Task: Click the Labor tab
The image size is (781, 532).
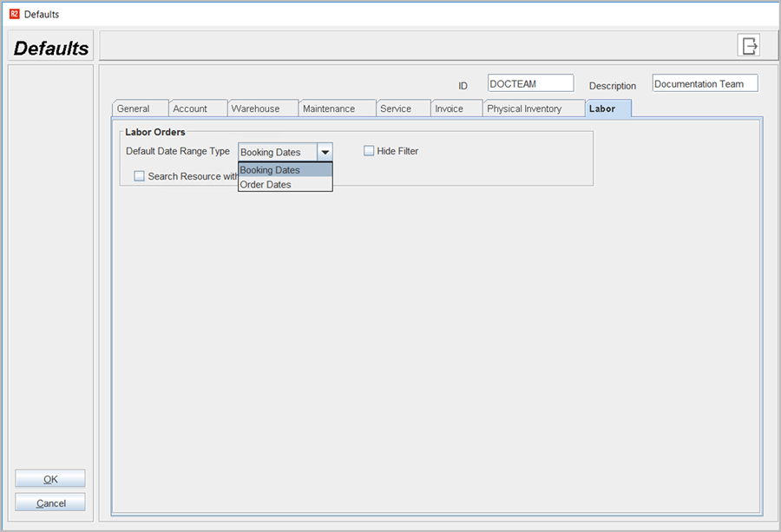Action: [x=602, y=108]
